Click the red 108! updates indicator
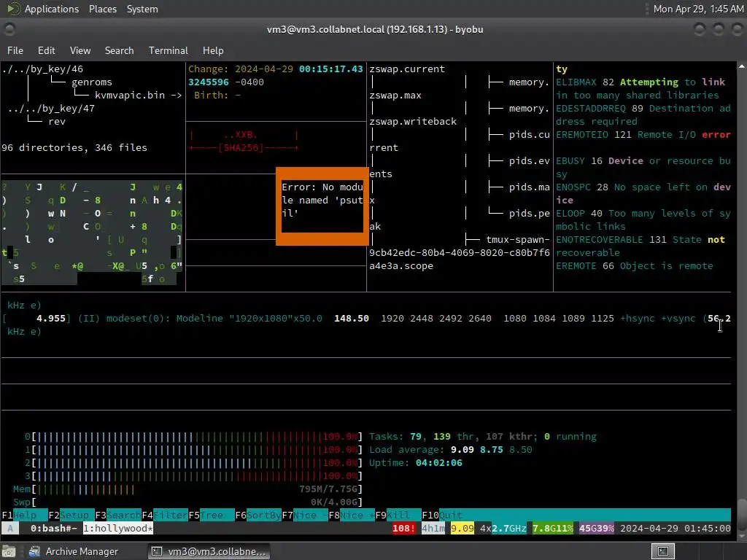747x560 pixels. click(x=403, y=528)
